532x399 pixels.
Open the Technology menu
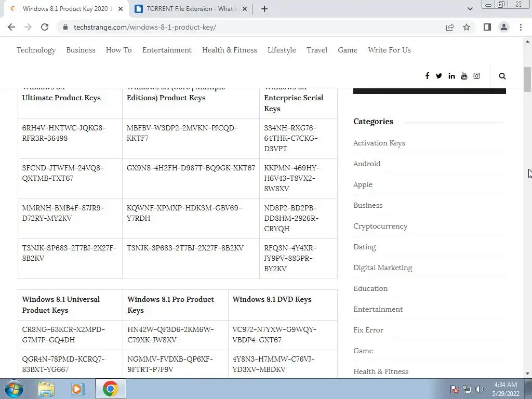36,50
